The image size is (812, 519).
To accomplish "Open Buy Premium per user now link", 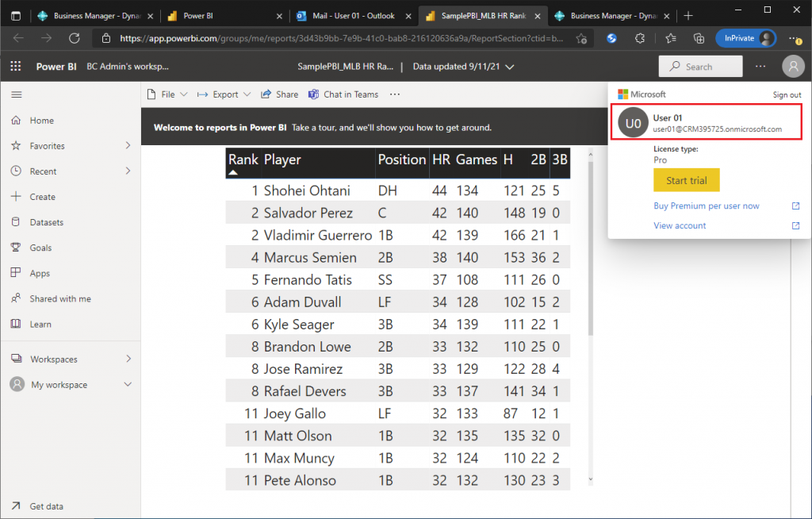I will pyautogui.click(x=707, y=206).
